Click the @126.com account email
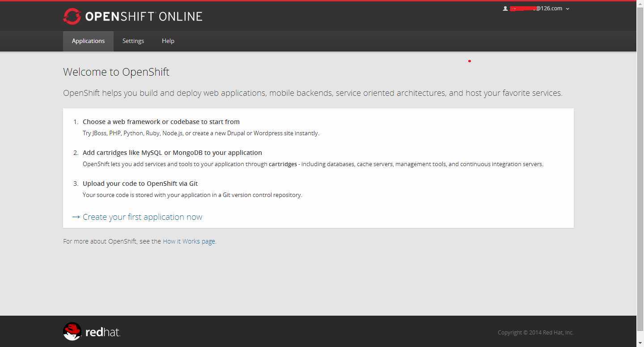 click(536, 9)
